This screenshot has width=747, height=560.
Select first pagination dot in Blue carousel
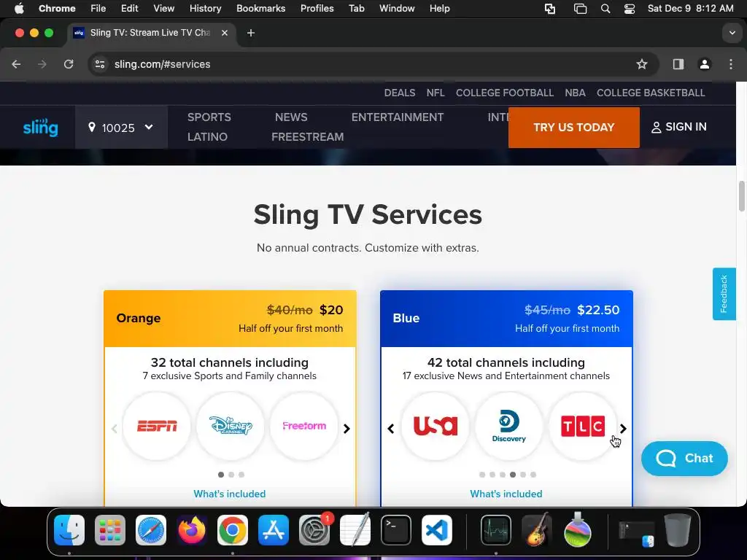(x=482, y=475)
